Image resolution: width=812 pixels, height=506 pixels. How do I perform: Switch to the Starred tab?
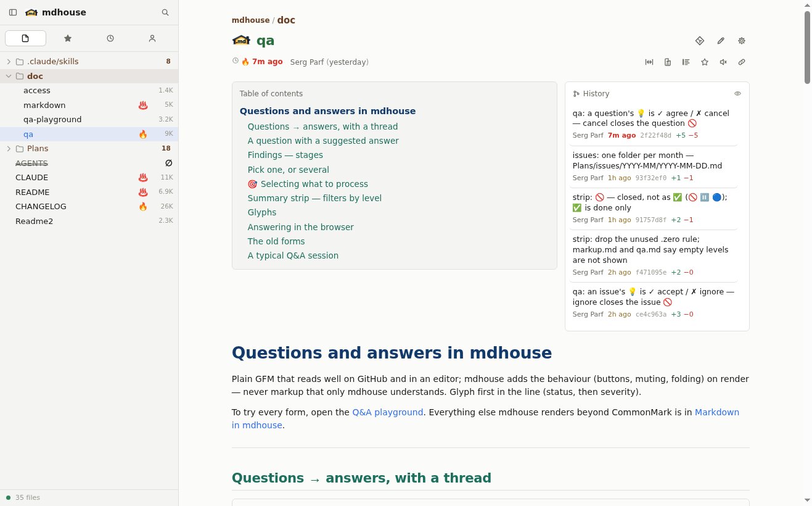click(68, 38)
